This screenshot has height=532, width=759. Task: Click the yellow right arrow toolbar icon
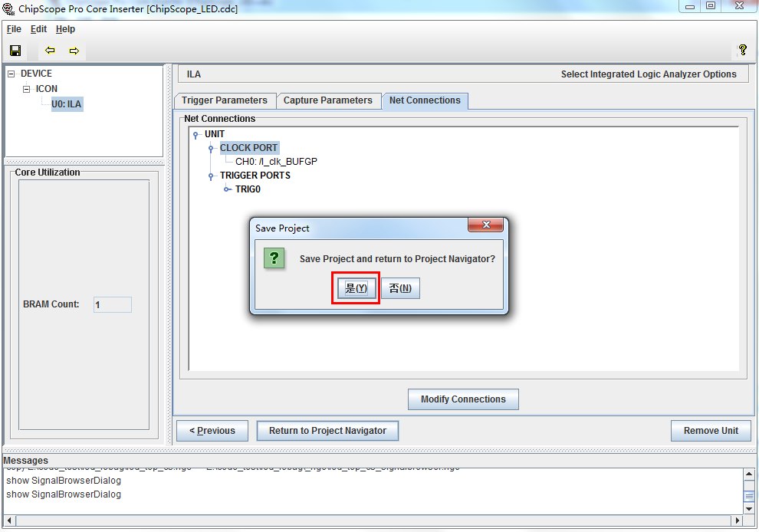pos(74,51)
